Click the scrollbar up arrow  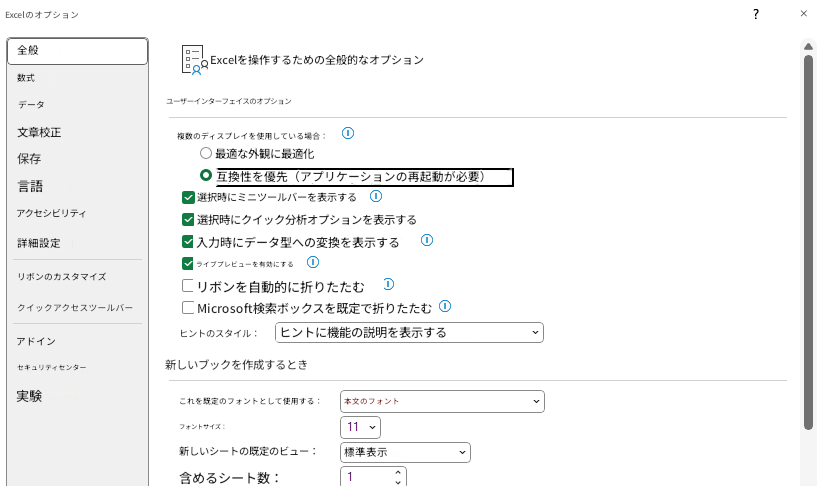tap(808, 47)
